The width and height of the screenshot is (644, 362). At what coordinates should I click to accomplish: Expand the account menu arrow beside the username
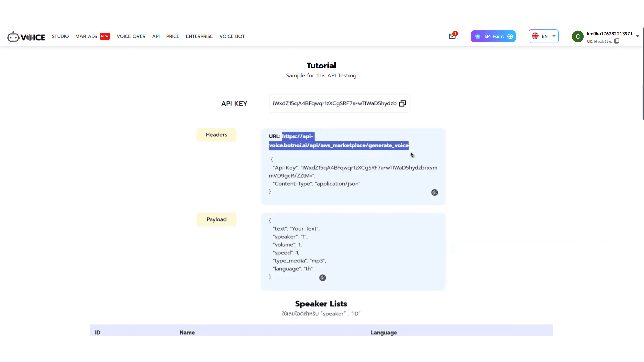coord(637,36)
